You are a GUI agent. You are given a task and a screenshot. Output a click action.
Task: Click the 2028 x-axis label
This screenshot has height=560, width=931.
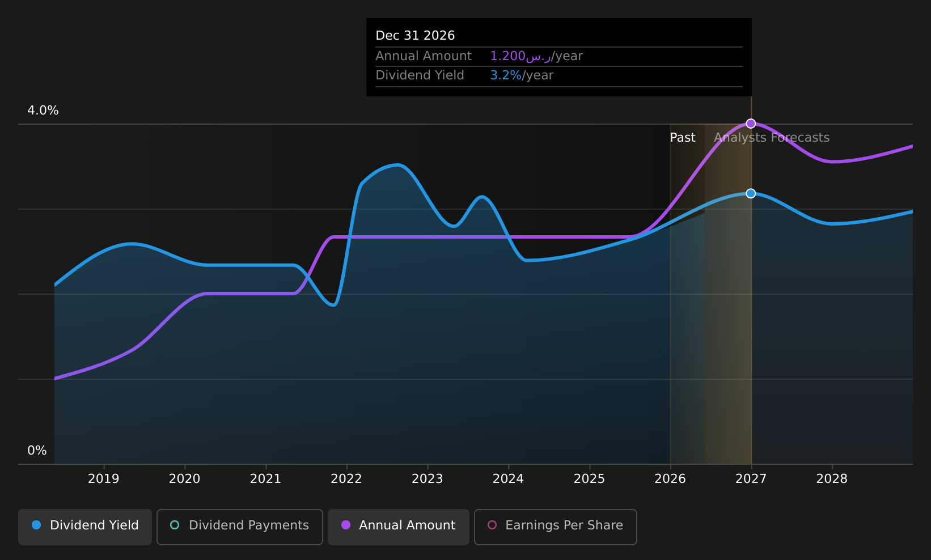tap(832, 479)
